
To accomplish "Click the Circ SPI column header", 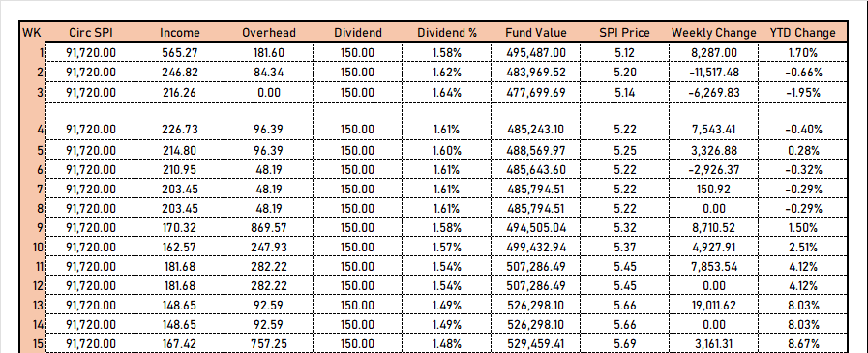I will click(x=91, y=33).
